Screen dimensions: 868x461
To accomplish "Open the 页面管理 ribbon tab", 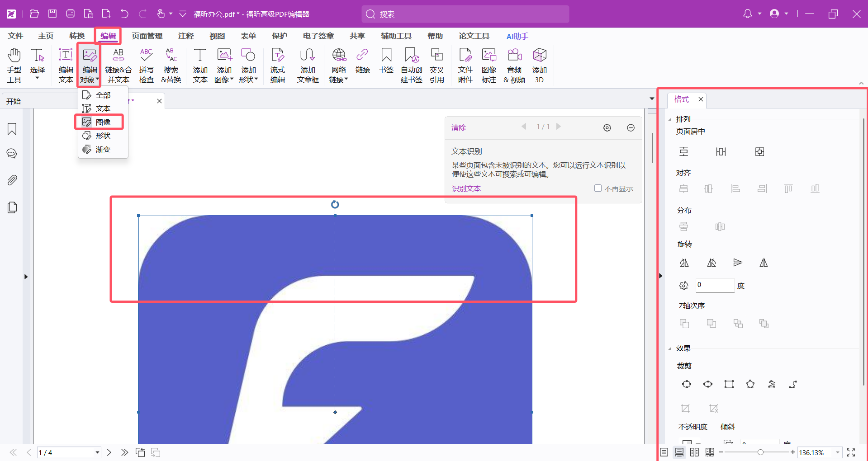I will click(x=147, y=36).
